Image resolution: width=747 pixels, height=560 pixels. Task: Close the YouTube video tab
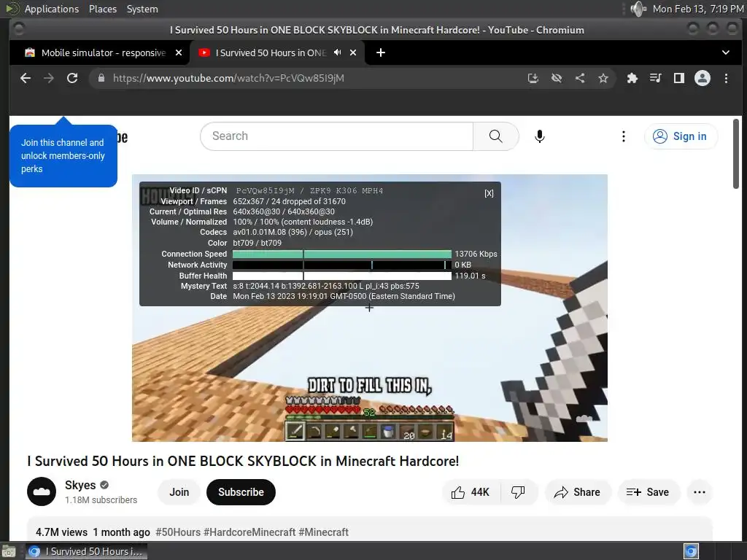click(353, 52)
